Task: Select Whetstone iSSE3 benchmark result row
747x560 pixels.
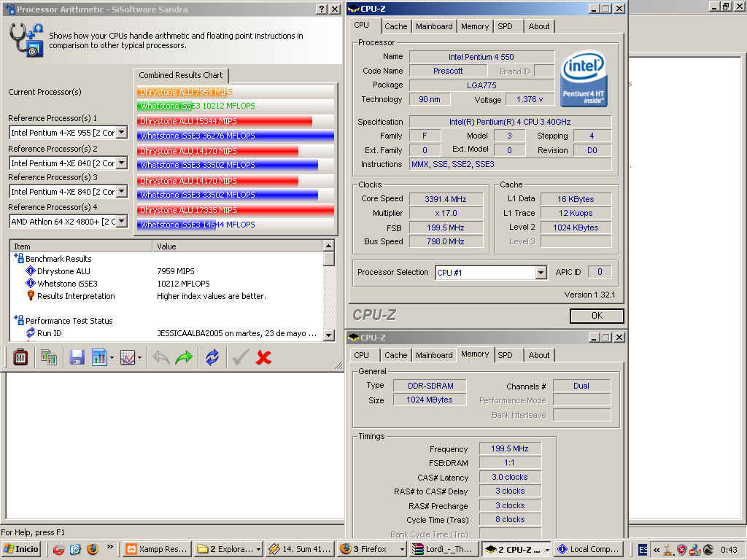Action: pyautogui.click(x=67, y=284)
